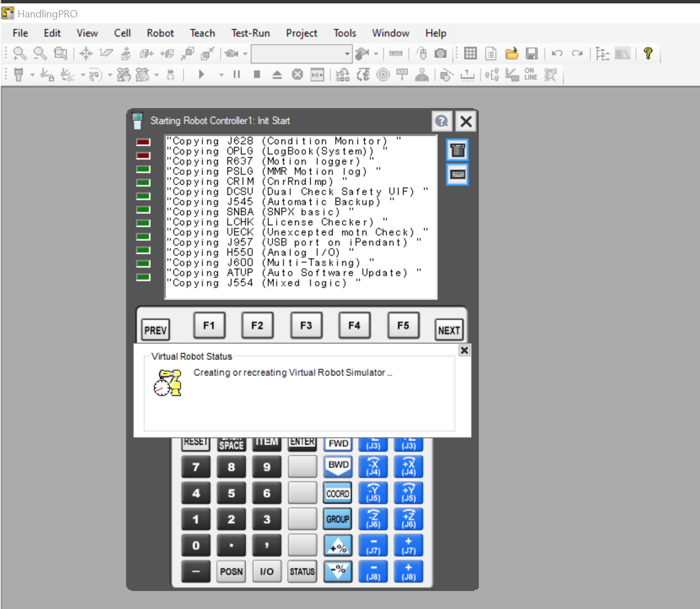Click the mouse commands icon
The height and width of the screenshot is (609, 700).
(x=421, y=53)
